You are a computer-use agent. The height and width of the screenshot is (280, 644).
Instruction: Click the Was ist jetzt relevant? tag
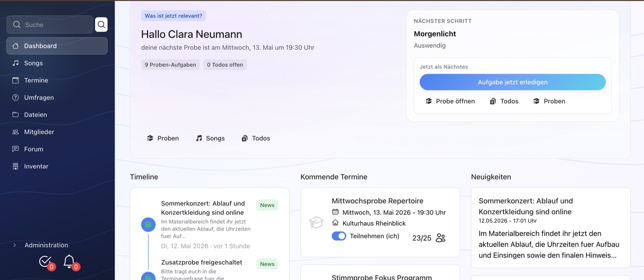[x=173, y=16]
